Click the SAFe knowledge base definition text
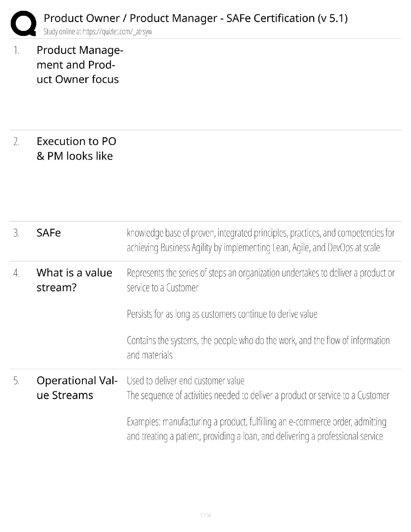Image resolution: width=411 pixels, height=532 pixels. click(261, 240)
